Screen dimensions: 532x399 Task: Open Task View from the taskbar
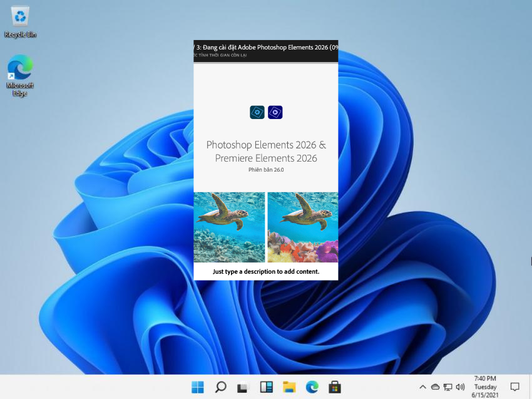click(x=243, y=387)
